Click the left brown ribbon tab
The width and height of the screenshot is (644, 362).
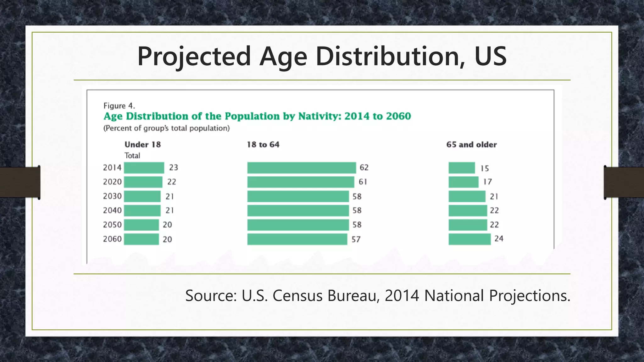[20, 182]
